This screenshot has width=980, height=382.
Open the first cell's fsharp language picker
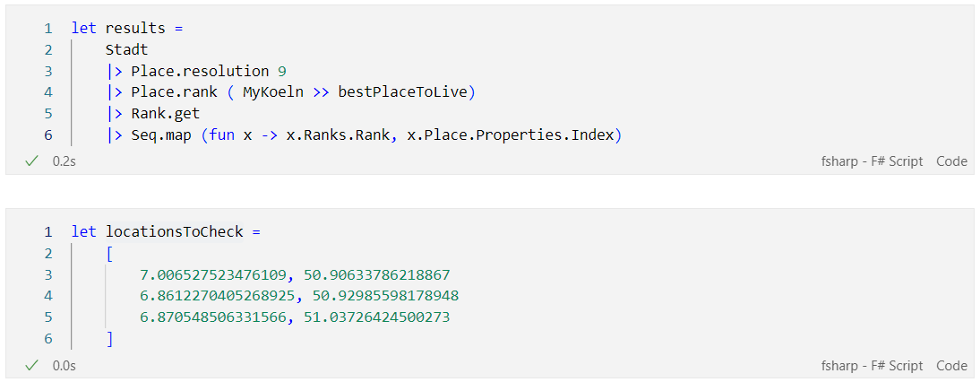(x=872, y=161)
